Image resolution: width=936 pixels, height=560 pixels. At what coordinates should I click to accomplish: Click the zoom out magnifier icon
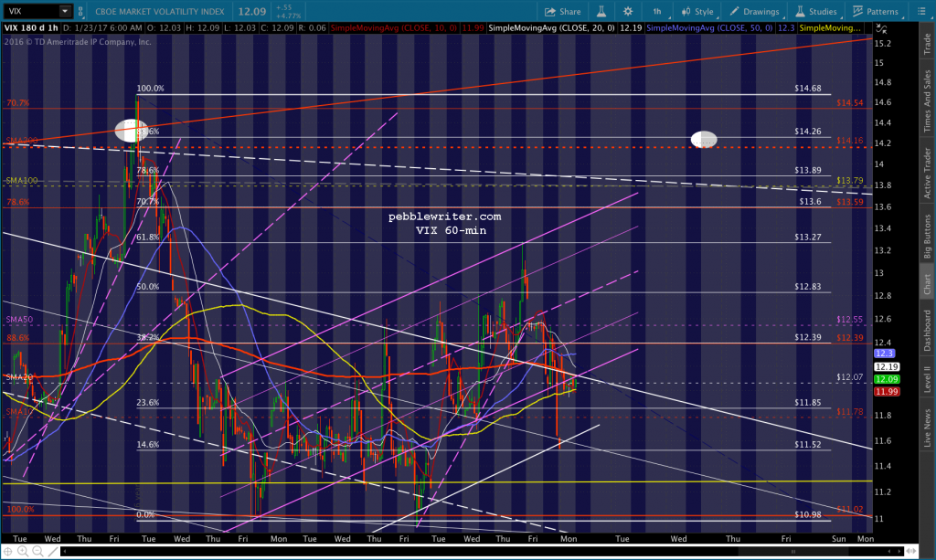[37, 552]
